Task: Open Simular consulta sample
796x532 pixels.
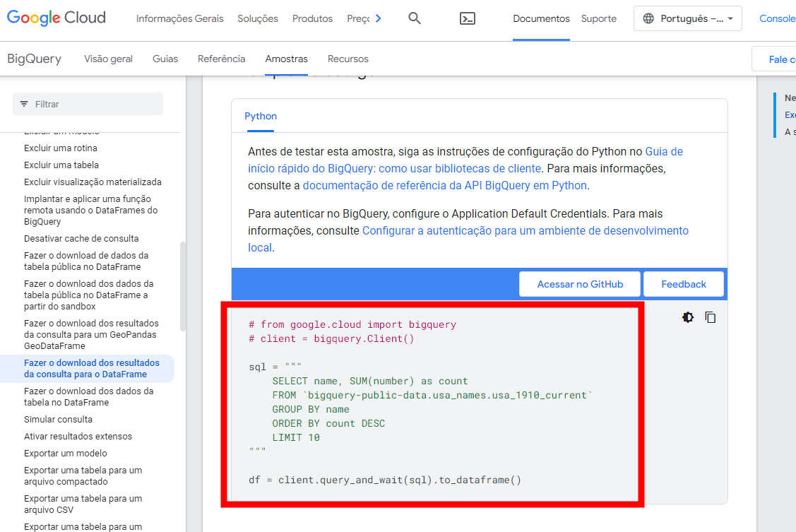Action: click(x=58, y=419)
